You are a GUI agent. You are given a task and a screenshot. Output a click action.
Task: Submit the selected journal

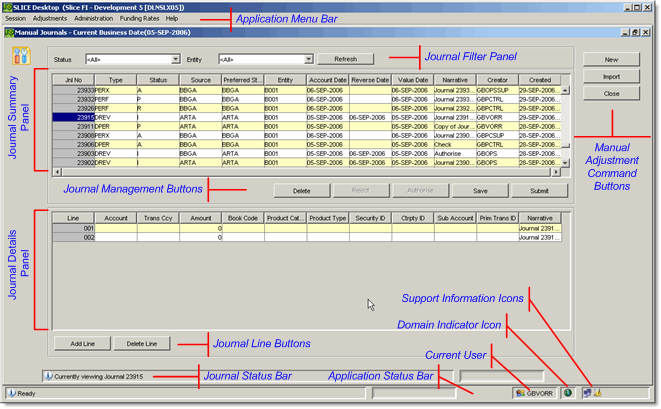(538, 190)
